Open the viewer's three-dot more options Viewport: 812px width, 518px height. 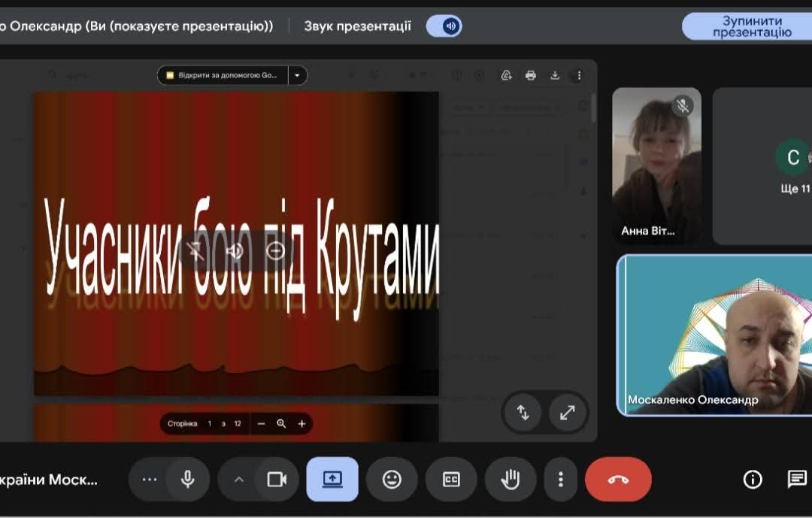click(x=578, y=75)
